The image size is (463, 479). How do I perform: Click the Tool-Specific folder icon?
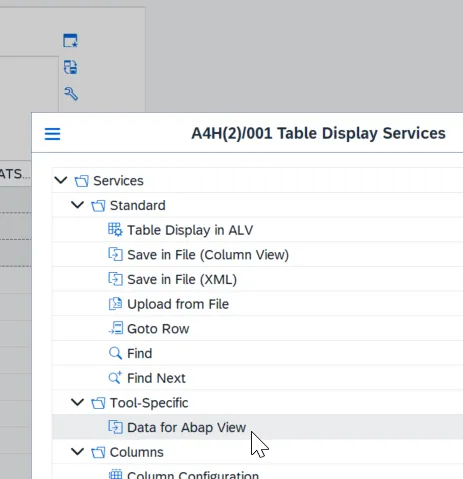click(x=98, y=403)
